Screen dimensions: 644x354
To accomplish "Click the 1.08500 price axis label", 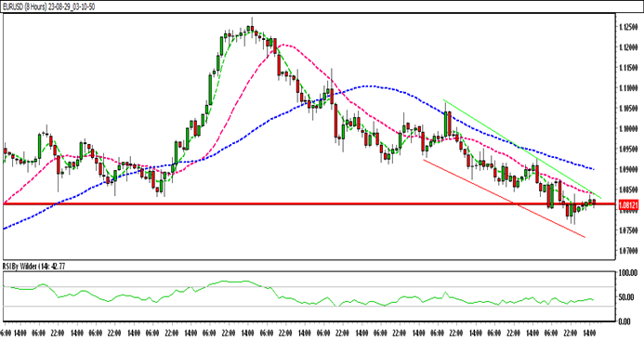I will tap(629, 190).
